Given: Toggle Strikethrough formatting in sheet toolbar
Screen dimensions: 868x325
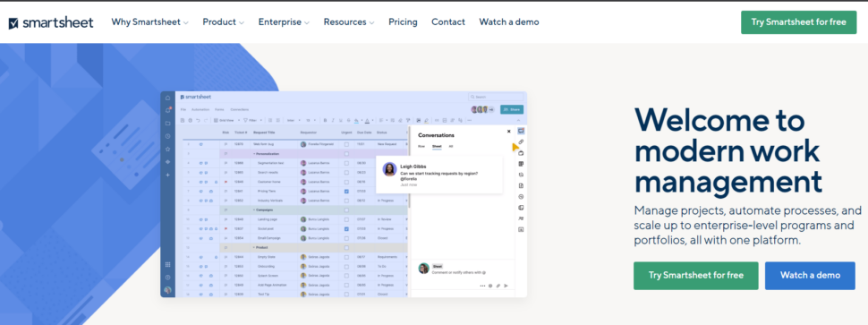Looking at the screenshot, I should coord(348,120).
